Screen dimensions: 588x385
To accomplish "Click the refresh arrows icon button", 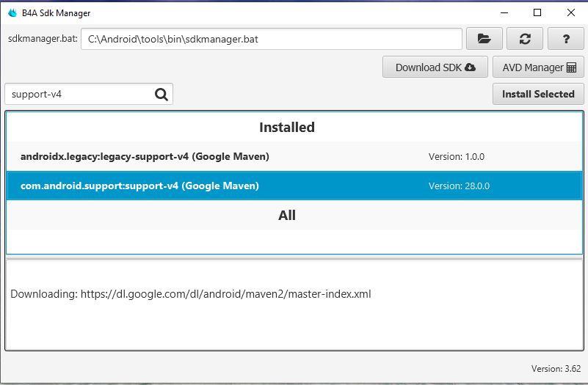I will pyautogui.click(x=525, y=39).
